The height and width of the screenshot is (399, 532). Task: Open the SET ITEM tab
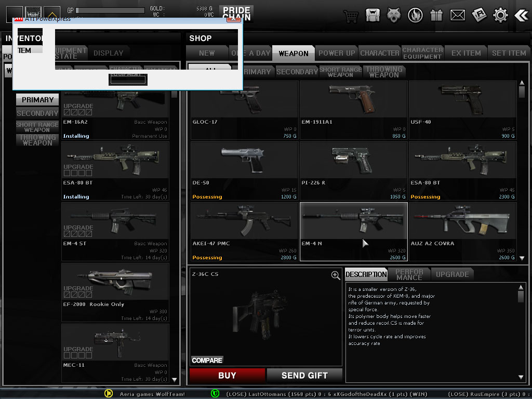click(x=509, y=53)
